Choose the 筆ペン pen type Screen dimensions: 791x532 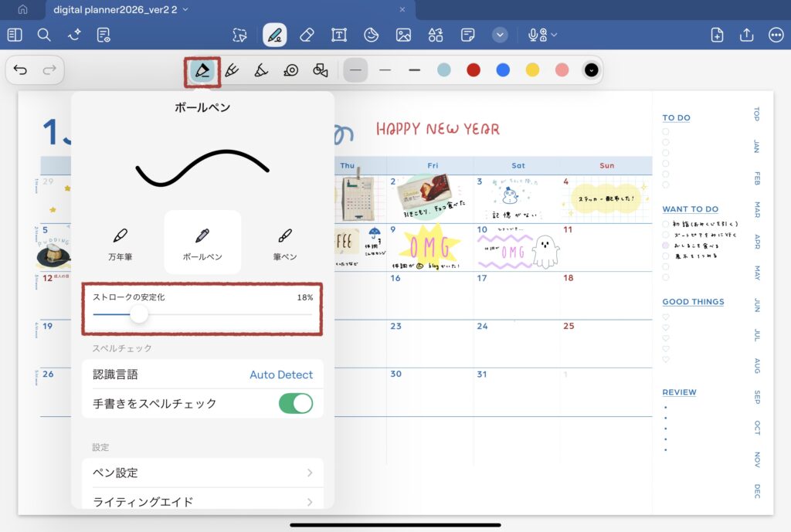pyautogui.click(x=285, y=243)
